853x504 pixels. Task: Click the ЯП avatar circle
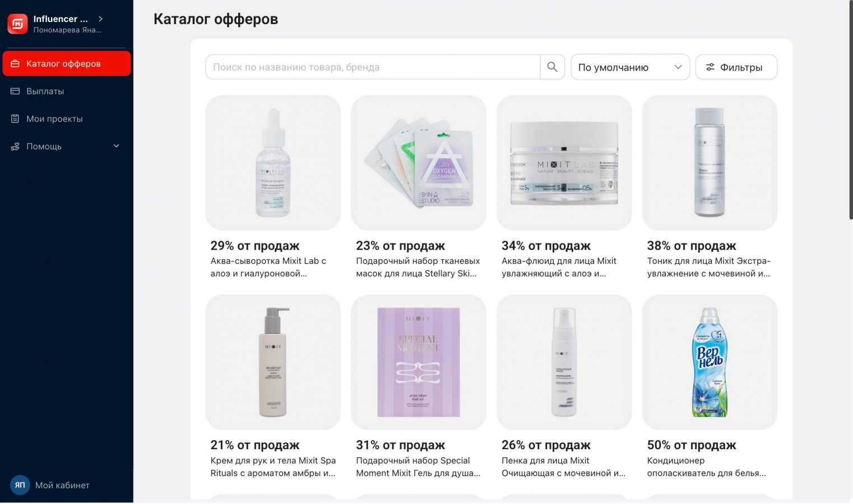[20, 485]
